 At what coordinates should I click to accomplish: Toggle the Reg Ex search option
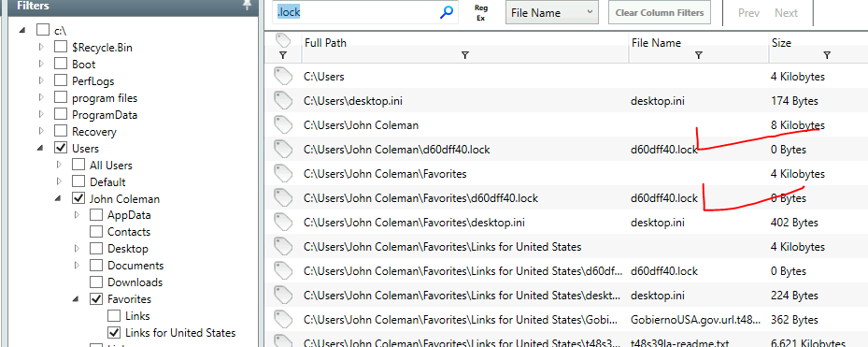(x=480, y=13)
